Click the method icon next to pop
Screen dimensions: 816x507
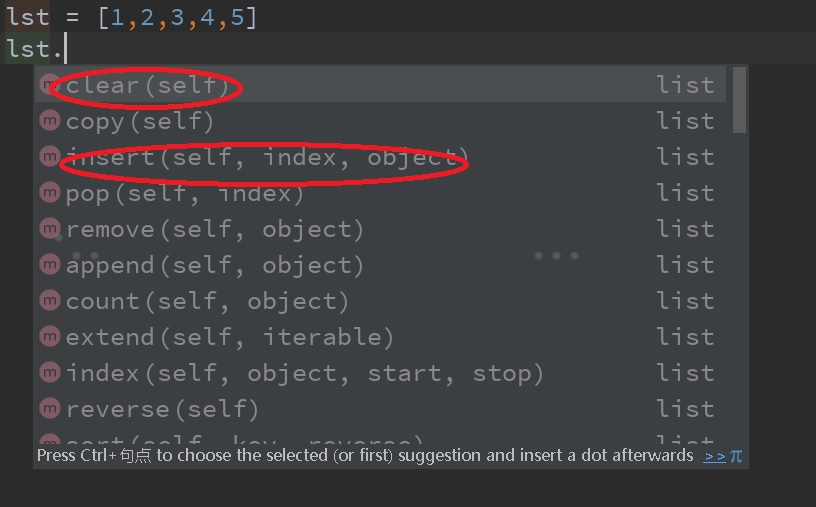(x=49, y=193)
